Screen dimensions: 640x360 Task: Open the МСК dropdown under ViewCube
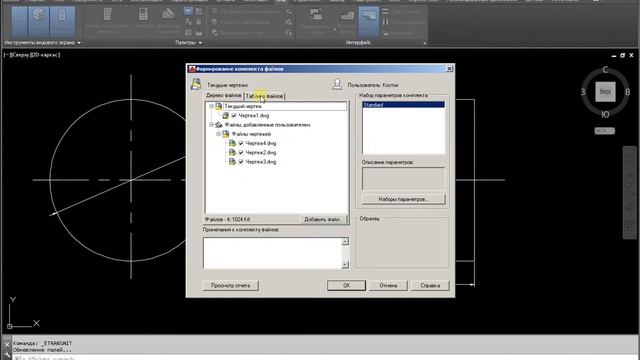604,131
